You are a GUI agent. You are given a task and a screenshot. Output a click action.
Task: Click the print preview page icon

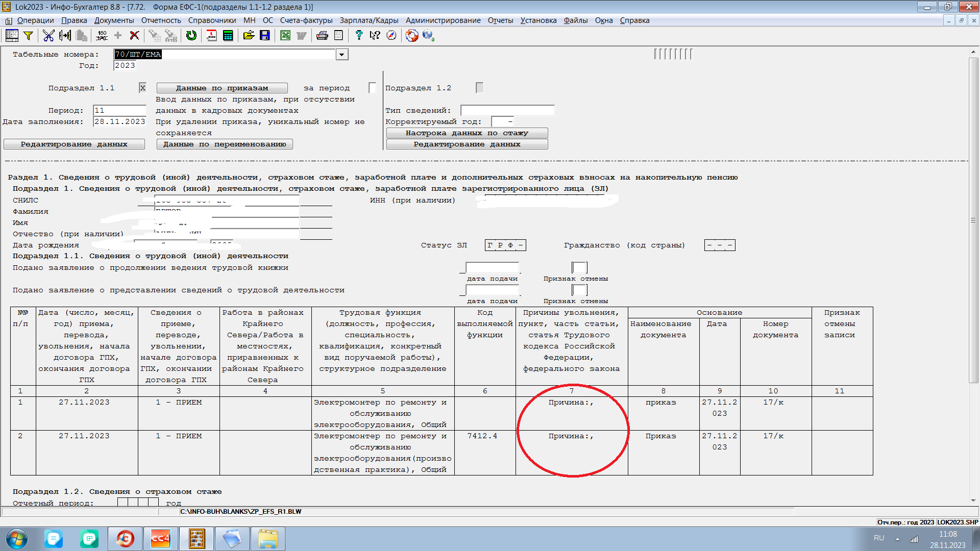point(338,35)
